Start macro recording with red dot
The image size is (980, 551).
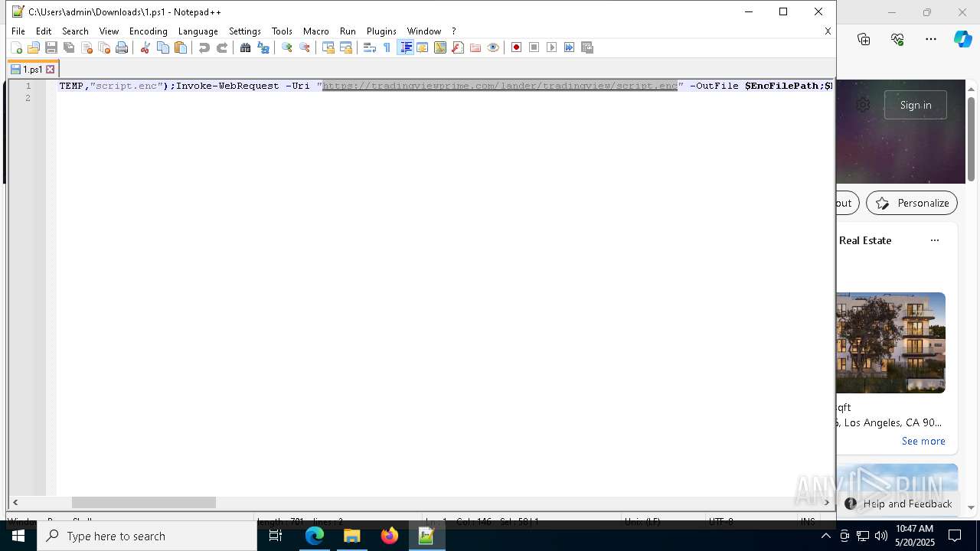(x=516, y=47)
